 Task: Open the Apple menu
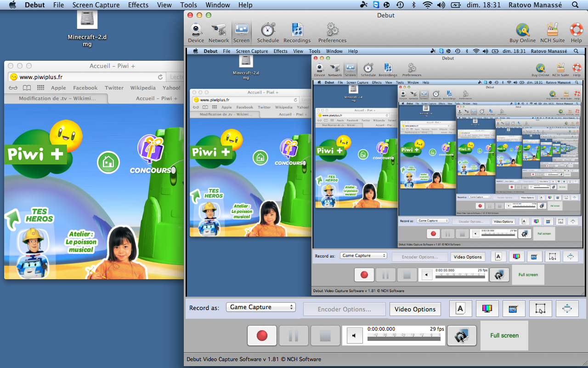(12, 5)
